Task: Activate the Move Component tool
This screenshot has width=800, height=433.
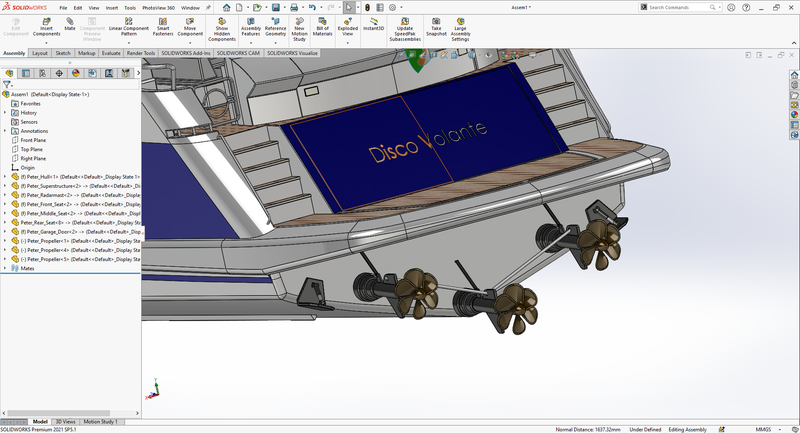Action: (190, 27)
